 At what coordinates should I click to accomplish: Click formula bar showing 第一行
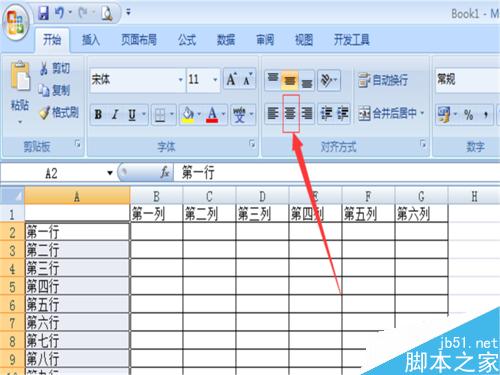[x=337, y=173]
